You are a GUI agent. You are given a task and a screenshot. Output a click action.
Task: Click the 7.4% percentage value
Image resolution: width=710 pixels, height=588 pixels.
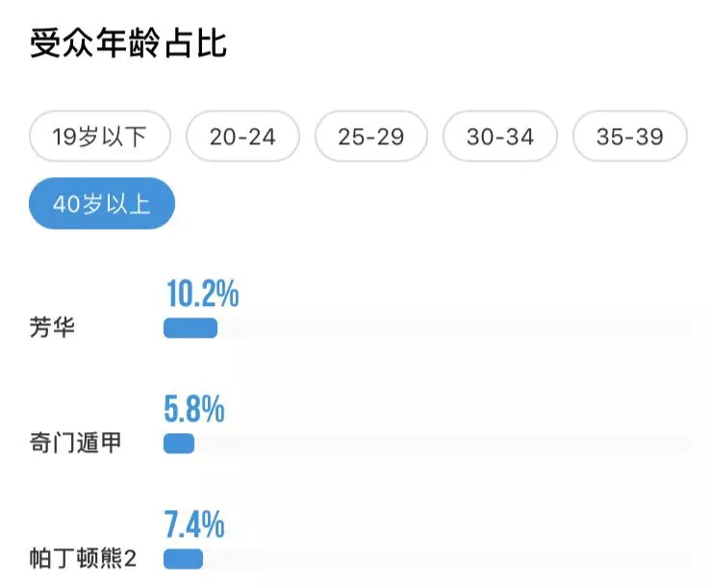coord(194,524)
